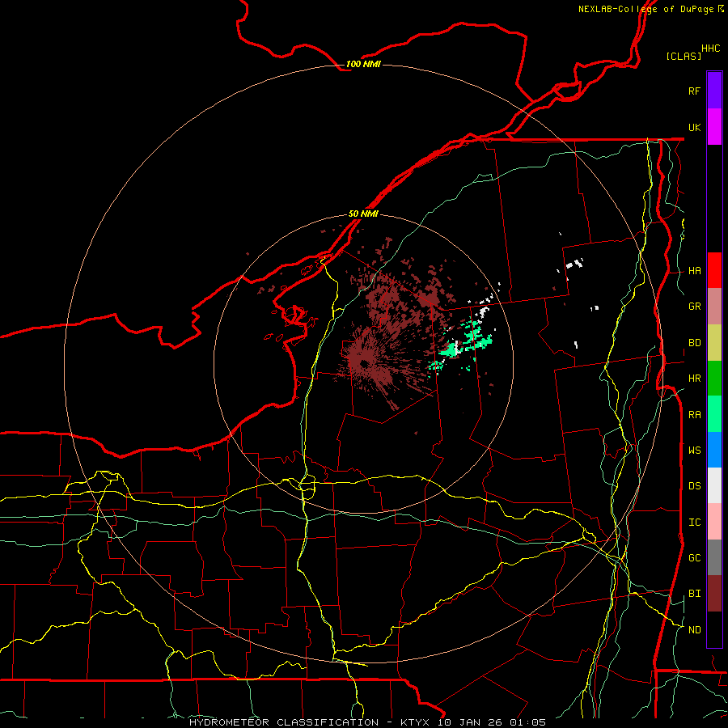
Task: Click the BI legend label
Action: [694, 594]
